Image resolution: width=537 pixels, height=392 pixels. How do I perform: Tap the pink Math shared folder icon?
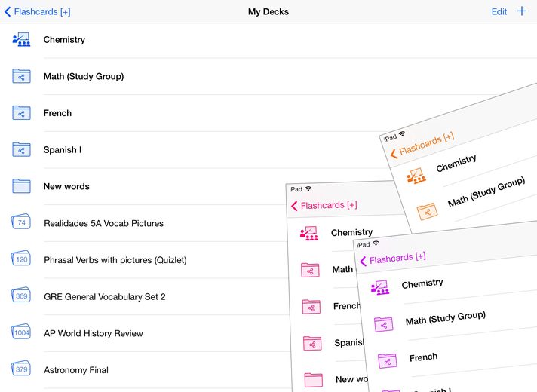pos(310,270)
